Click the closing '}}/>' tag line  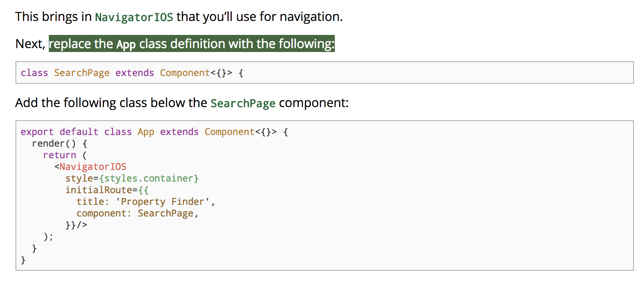click(x=76, y=225)
